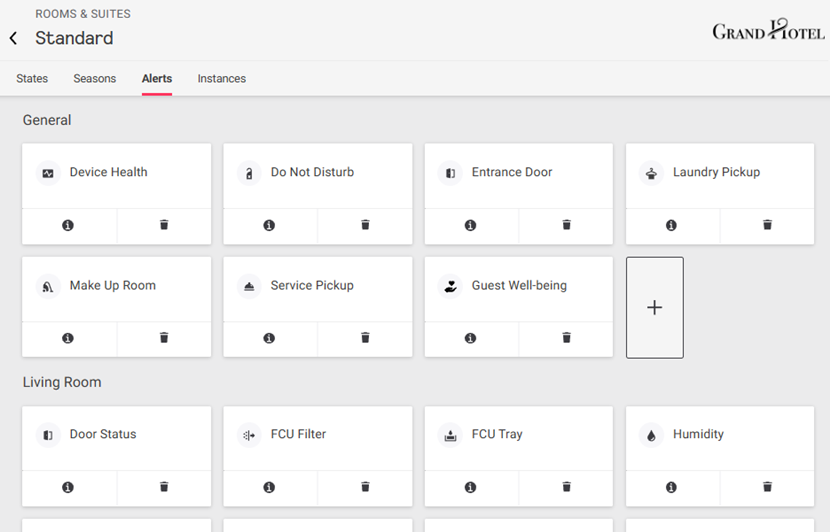
Task: Delete the Make Up Room alert
Action: click(x=164, y=338)
